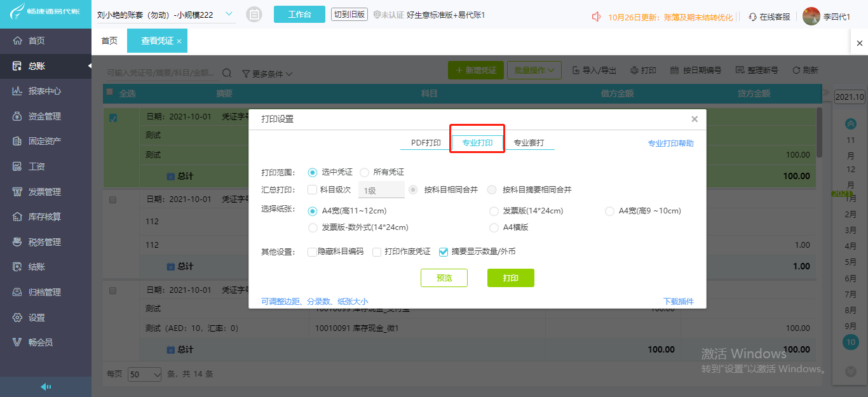
Task: Choose the A4横版 paper radio
Action: pyautogui.click(x=494, y=227)
